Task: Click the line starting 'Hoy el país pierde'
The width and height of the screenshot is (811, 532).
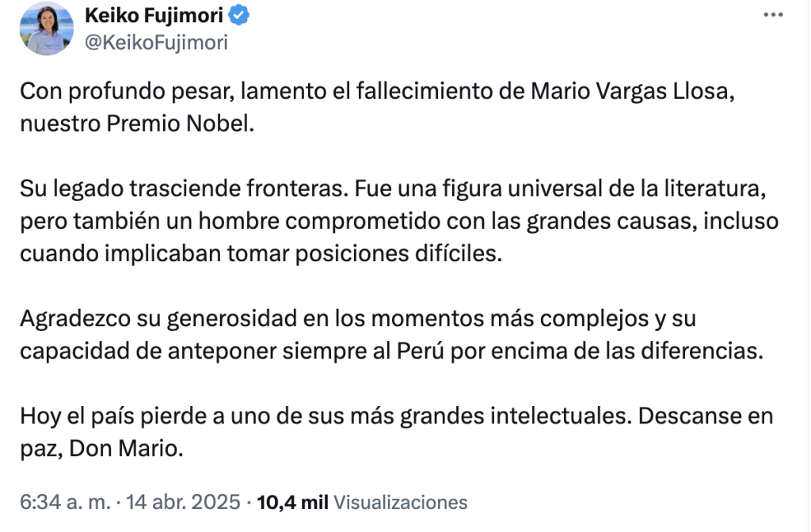Action: tap(397, 416)
